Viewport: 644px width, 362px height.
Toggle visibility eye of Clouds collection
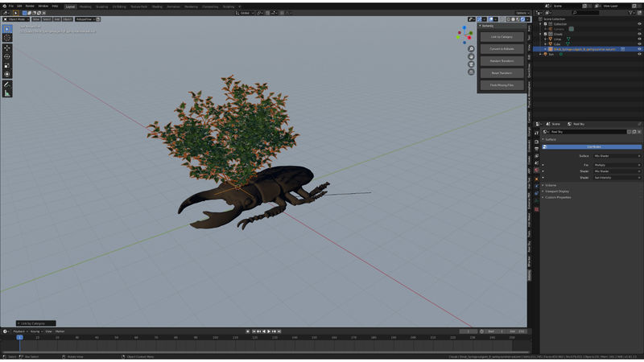[x=639, y=34]
